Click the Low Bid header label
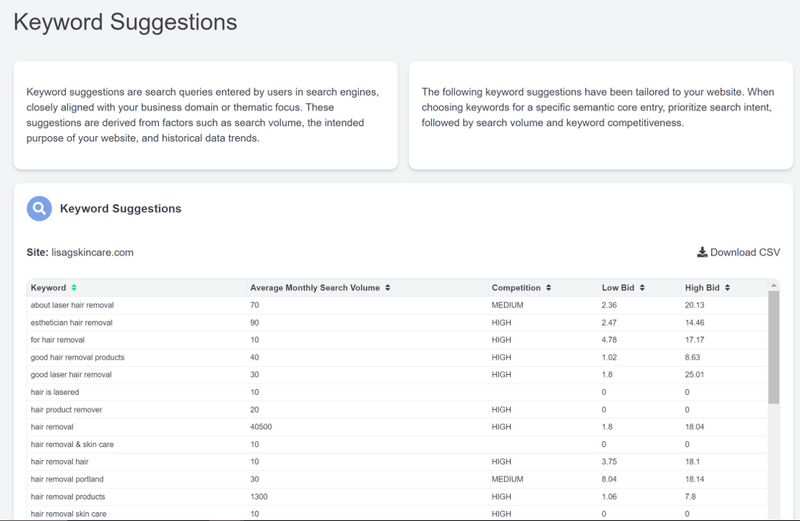Viewport: 800px width, 521px height. 618,288
